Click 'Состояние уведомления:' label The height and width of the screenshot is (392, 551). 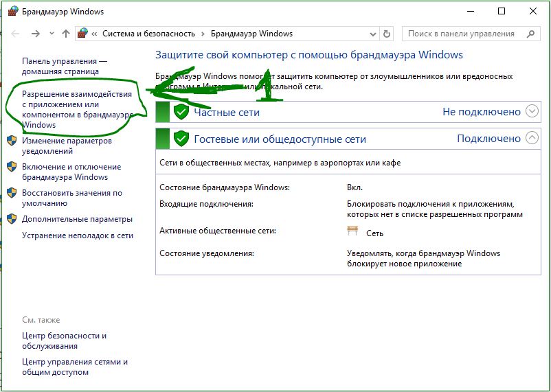[207, 253]
